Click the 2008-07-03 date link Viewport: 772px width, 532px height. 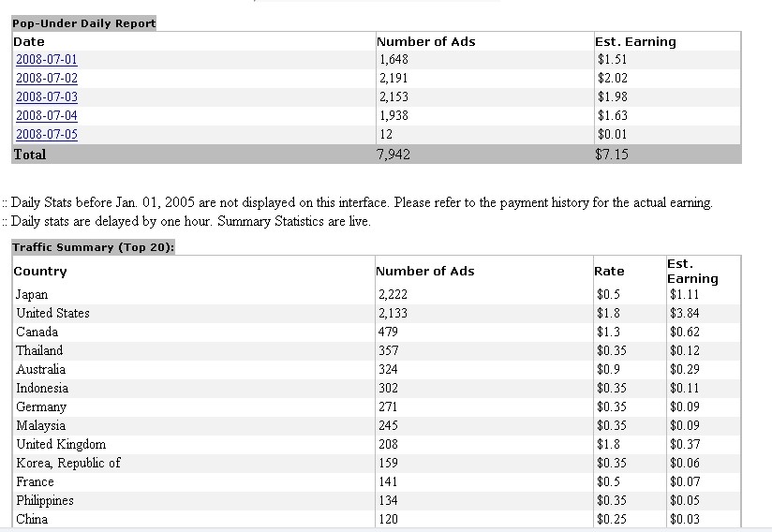46,97
